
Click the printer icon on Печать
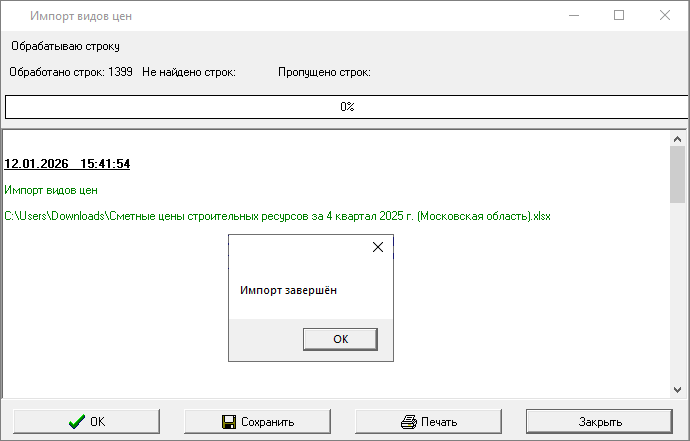[408, 422]
